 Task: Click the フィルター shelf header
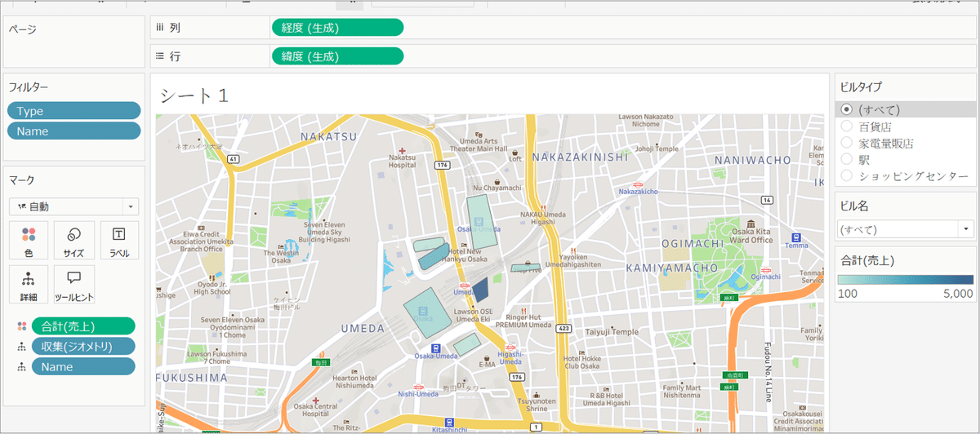click(x=29, y=86)
